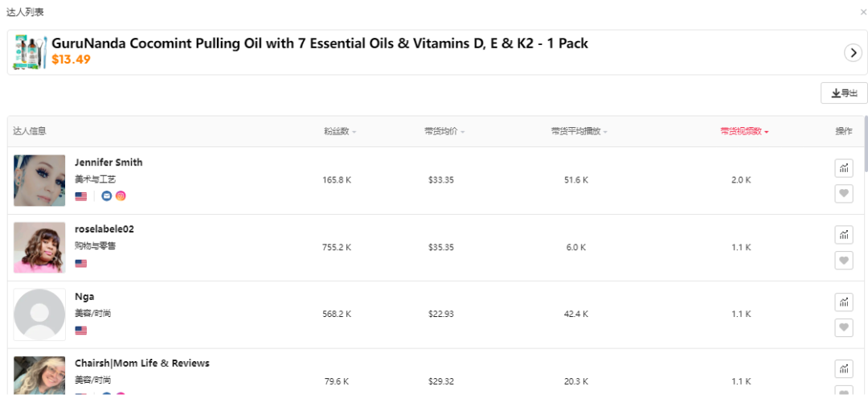Sort by 带货均价 column
The image size is (868, 403).
pos(444,131)
